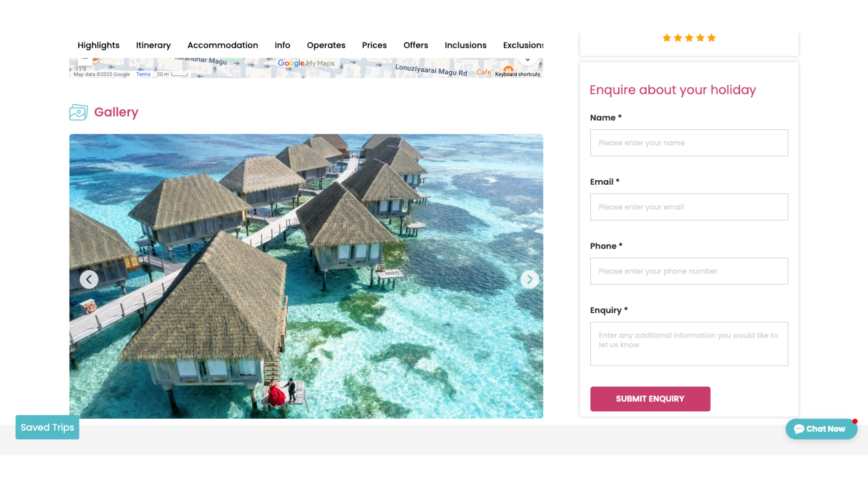Select the Inclusions tab

coord(465,45)
